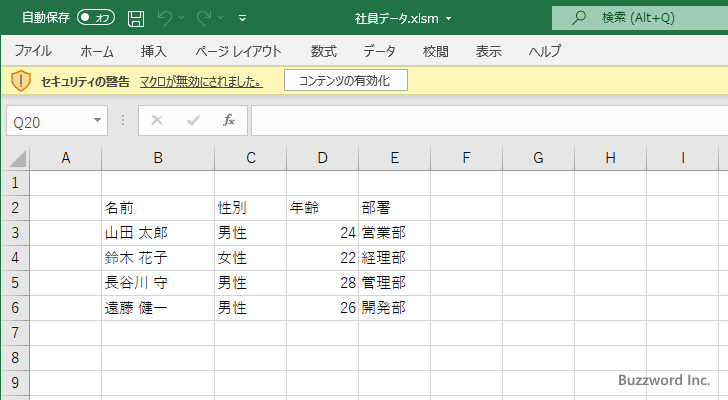728x400 pixels.
Task: Click the Save floppy disk icon
Action: click(136, 18)
